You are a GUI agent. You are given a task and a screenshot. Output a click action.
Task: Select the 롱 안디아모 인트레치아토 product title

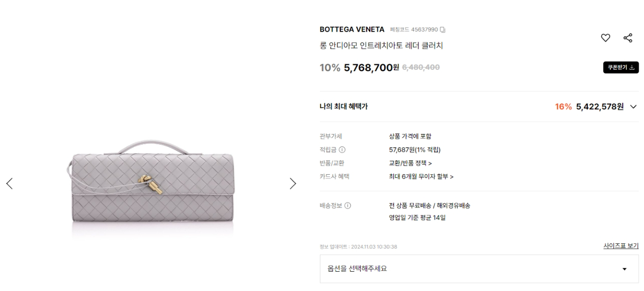click(381, 46)
